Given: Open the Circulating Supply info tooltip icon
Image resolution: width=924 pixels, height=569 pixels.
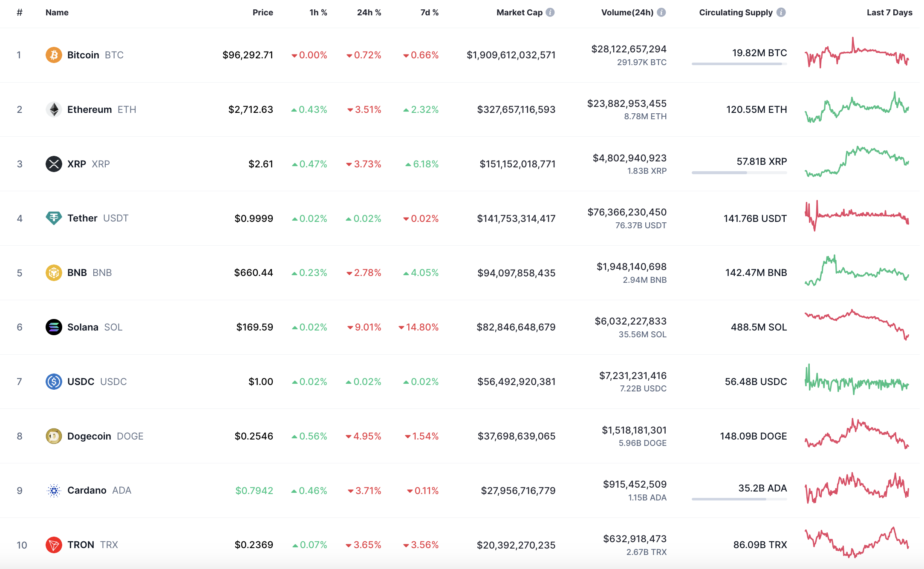Looking at the screenshot, I should point(781,12).
